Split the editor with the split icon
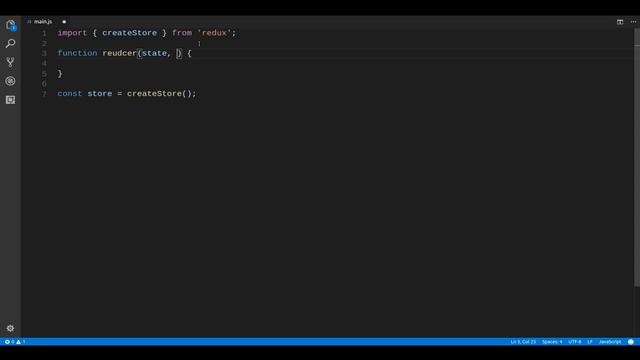 pyautogui.click(x=620, y=22)
